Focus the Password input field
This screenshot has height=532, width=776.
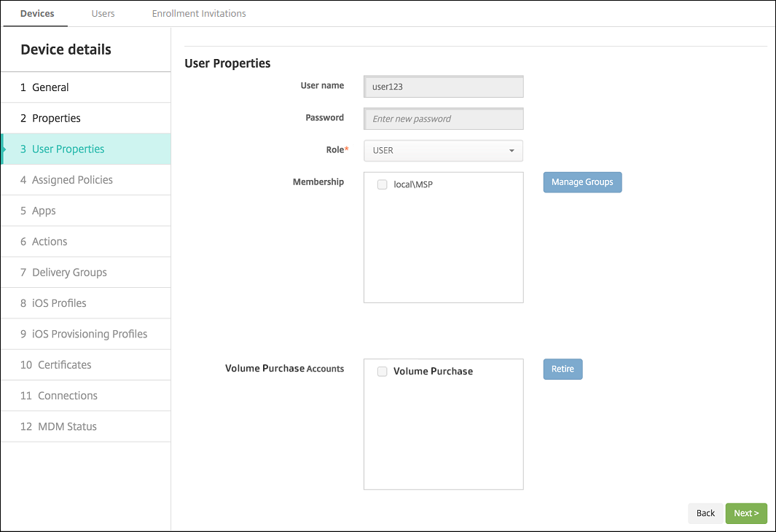point(443,119)
